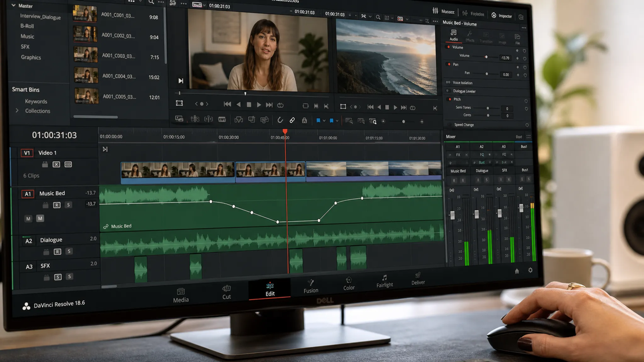
Task: Click the insert clip icon in toolbar
Action: [x=239, y=119]
